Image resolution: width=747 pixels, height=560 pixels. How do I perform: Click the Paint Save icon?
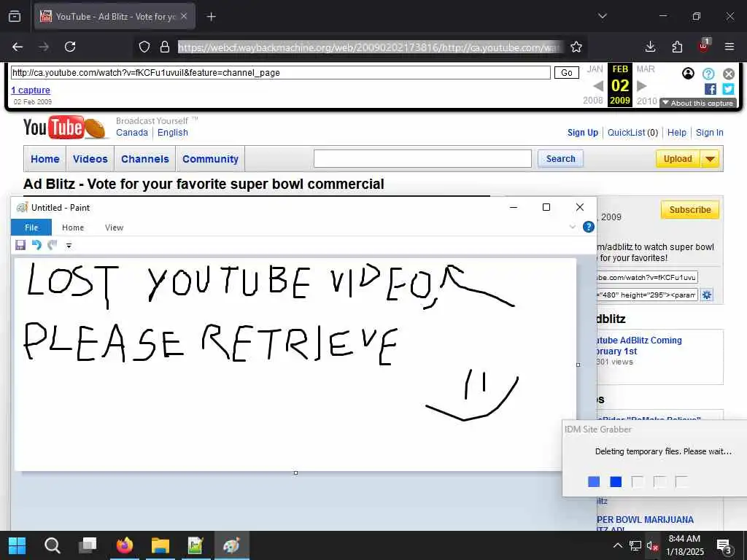[x=20, y=245]
